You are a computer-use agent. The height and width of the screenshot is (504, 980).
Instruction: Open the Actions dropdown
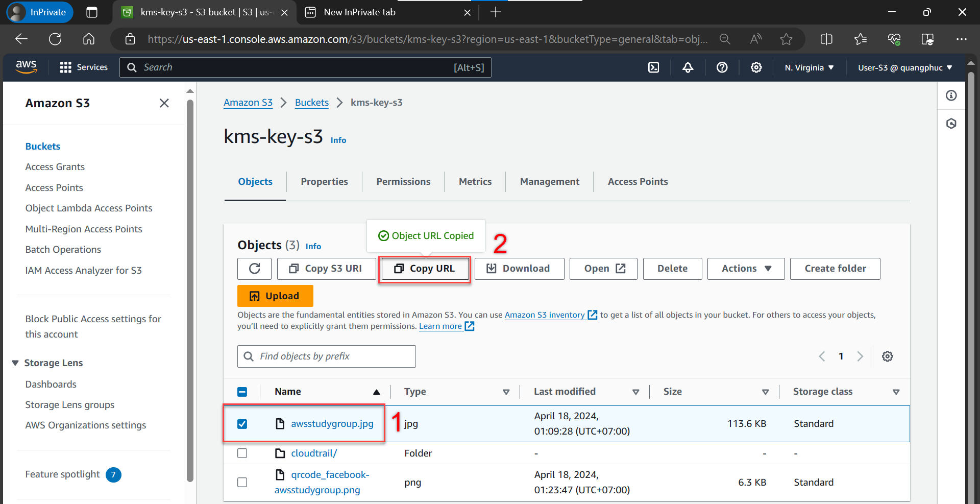[746, 269]
